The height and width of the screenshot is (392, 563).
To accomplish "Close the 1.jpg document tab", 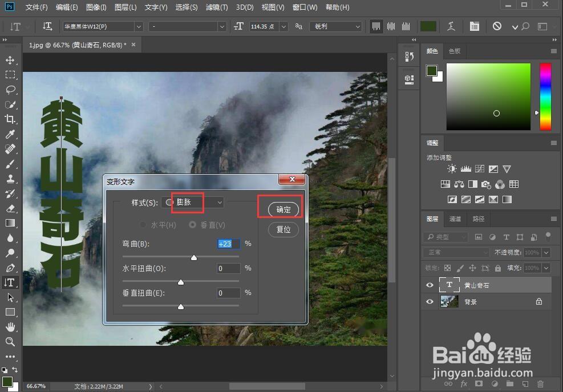I will pos(133,45).
